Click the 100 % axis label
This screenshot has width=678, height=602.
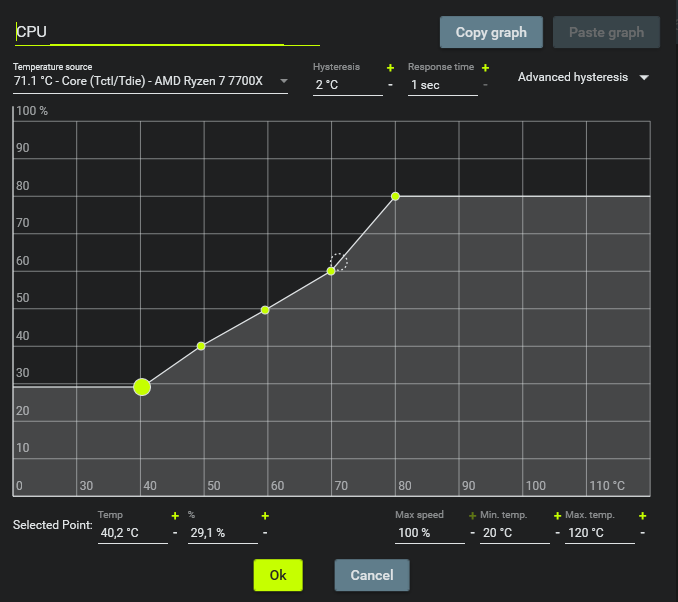32,111
